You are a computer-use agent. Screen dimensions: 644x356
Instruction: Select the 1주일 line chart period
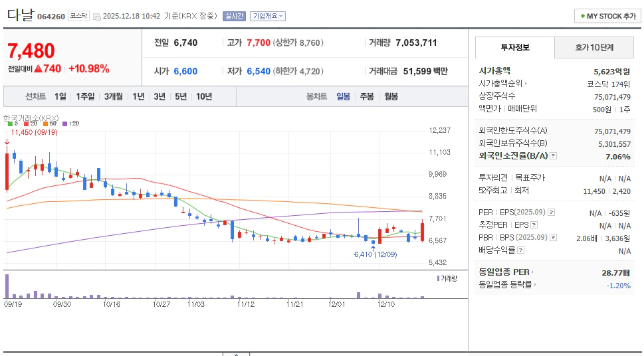tap(85, 96)
